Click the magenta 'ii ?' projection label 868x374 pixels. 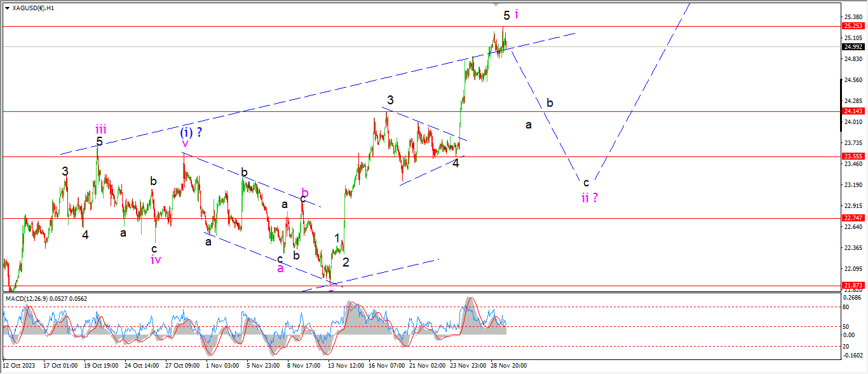[x=589, y=197]
